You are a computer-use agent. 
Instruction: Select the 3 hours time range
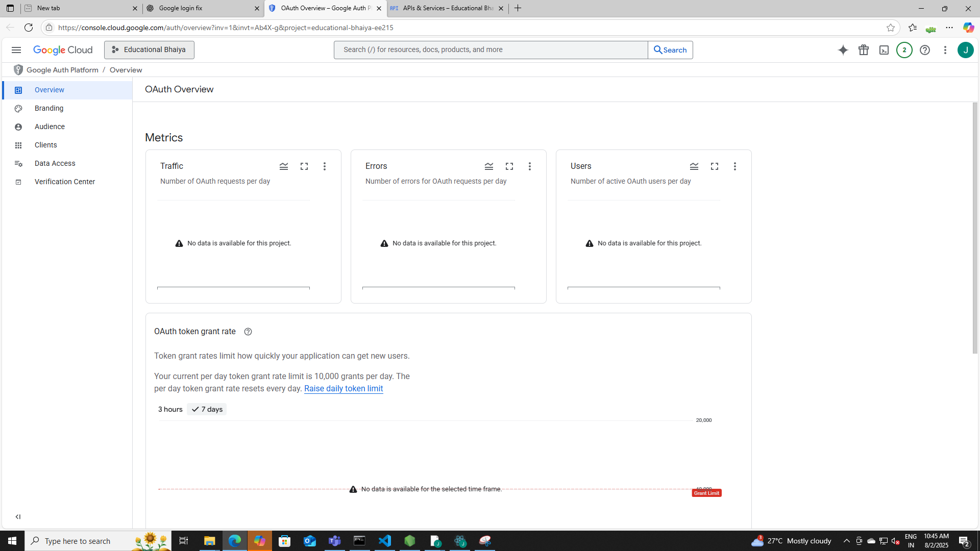coord(170,409)
